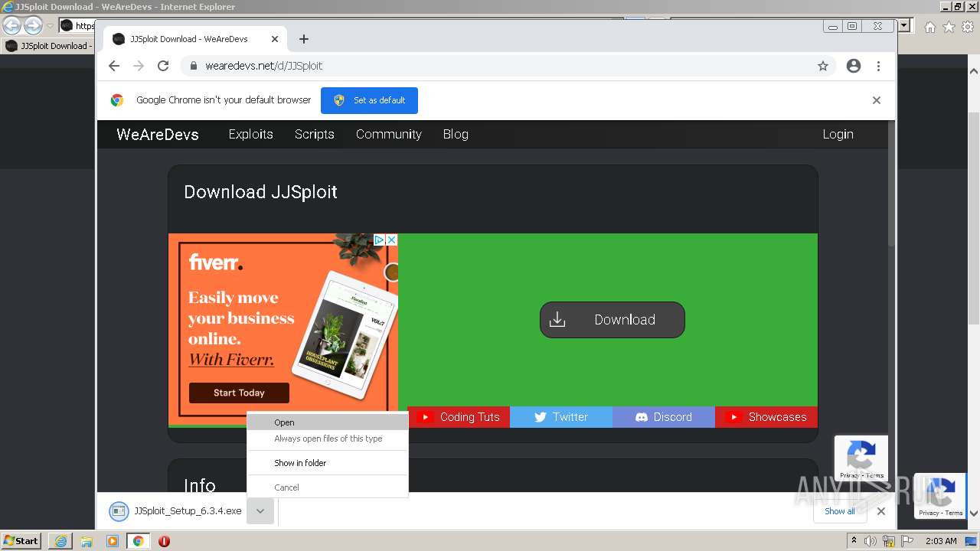Viewport: 980px width, 551px height.
Task: Open a new Chrome tab with plus
Action: [304, 39]
